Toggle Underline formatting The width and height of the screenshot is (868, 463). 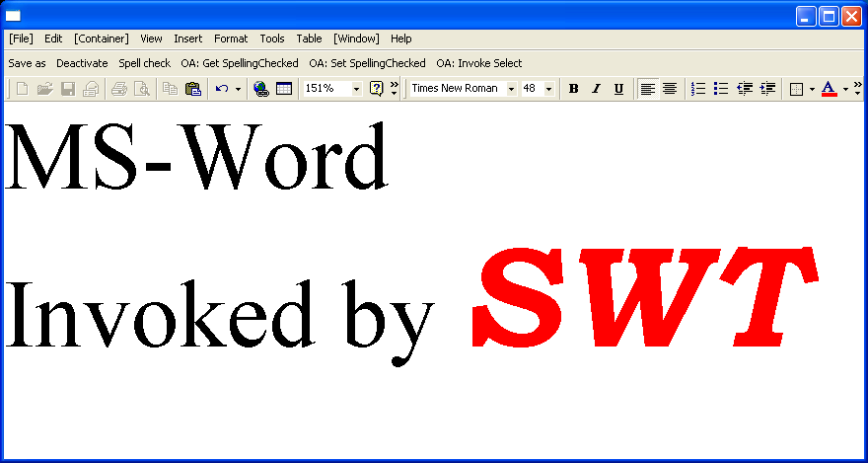[618, 89]
